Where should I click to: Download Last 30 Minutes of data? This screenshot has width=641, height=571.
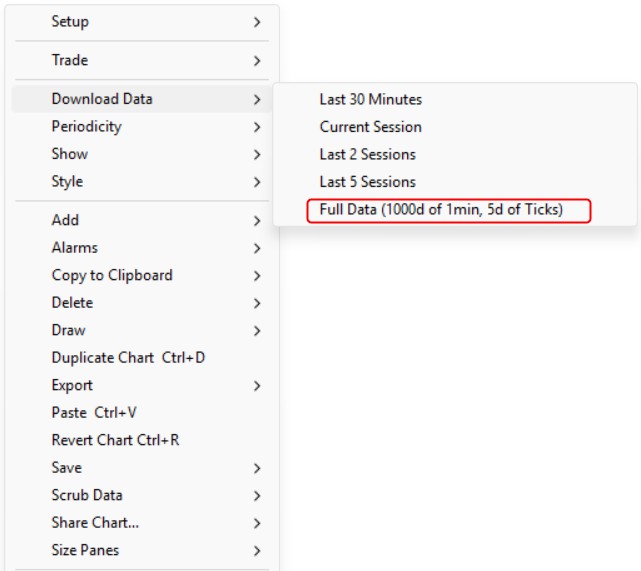coord(371,99)
